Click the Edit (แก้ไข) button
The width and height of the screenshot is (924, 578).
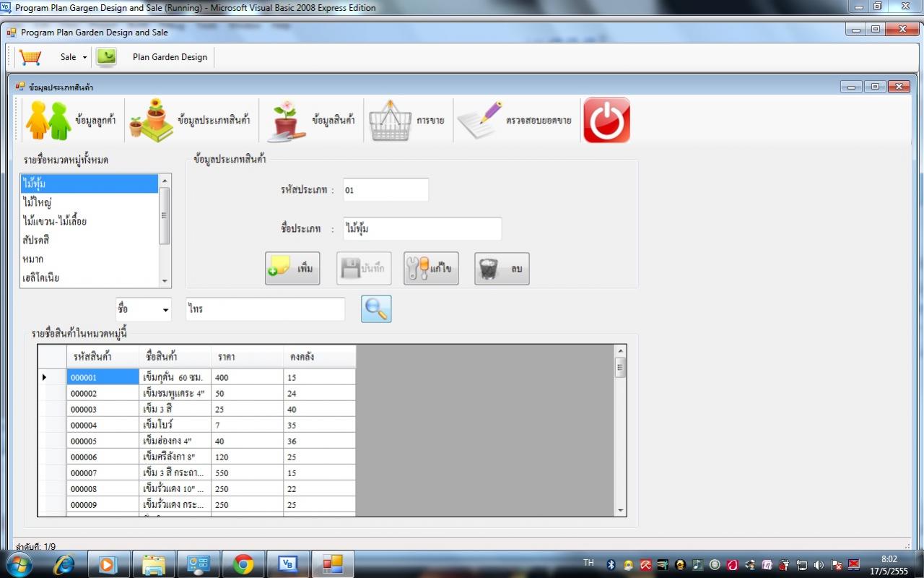(431, 269)
